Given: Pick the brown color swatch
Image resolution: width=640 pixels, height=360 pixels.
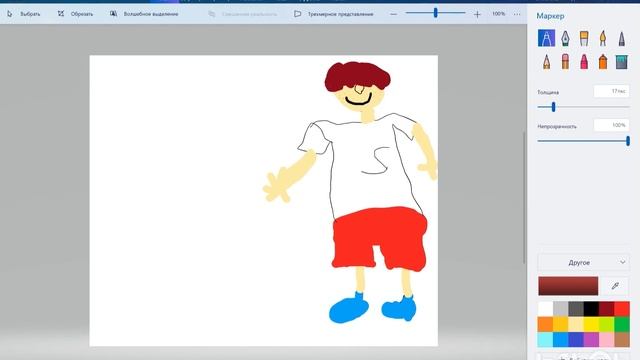Looking at the screenshot, I should click(622, 339).
